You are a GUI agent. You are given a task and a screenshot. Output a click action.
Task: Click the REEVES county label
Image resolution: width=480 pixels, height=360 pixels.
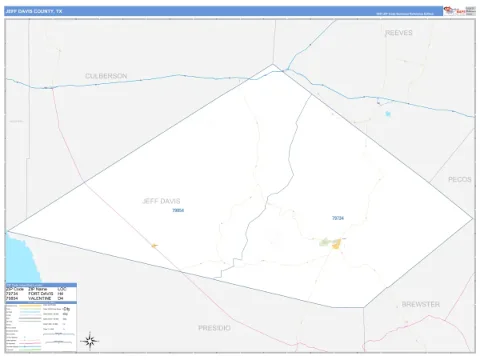pyautogui.click(x=399, y=33)
